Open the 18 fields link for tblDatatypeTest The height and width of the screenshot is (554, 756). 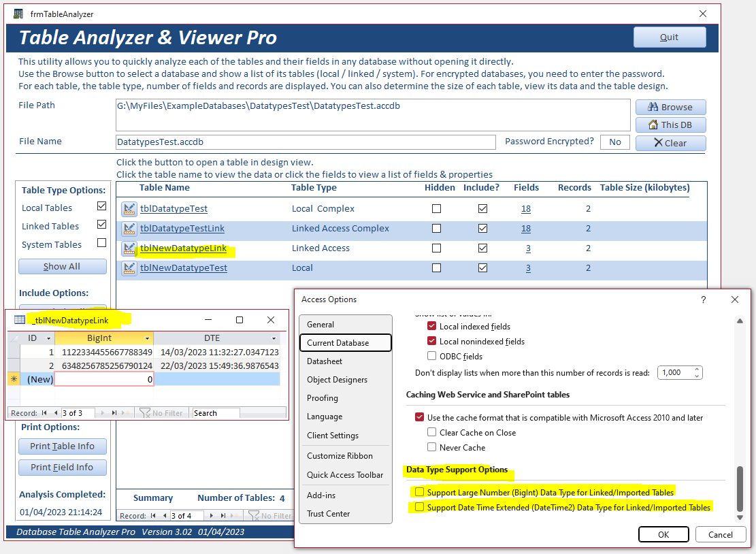(x=525, y=209)
